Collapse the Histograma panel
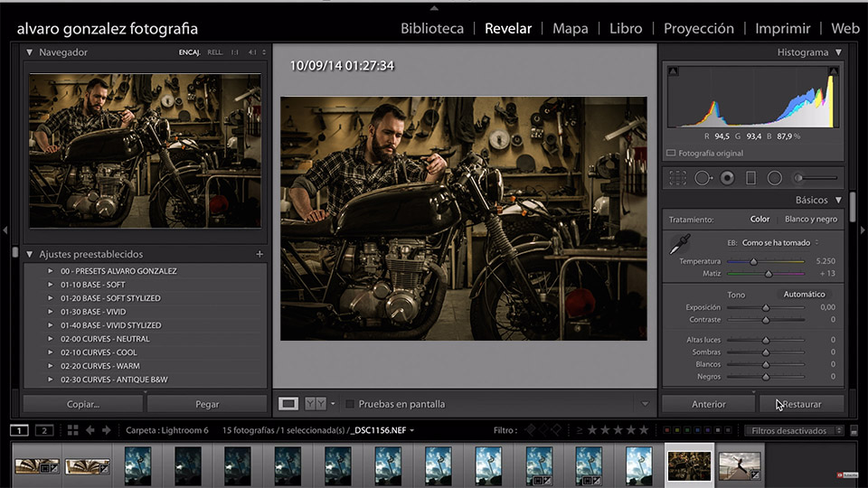The height and width of the screenshot is (488, 868). point(839,52)
